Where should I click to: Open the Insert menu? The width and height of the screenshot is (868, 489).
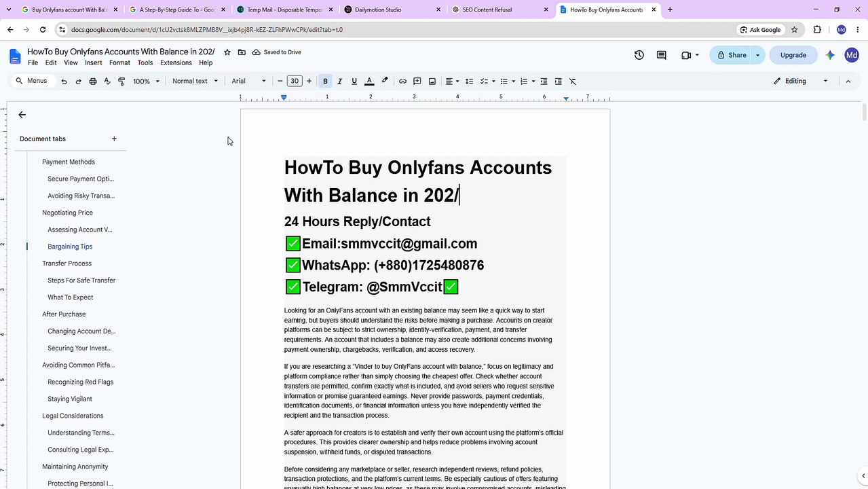tap(94, 62)
